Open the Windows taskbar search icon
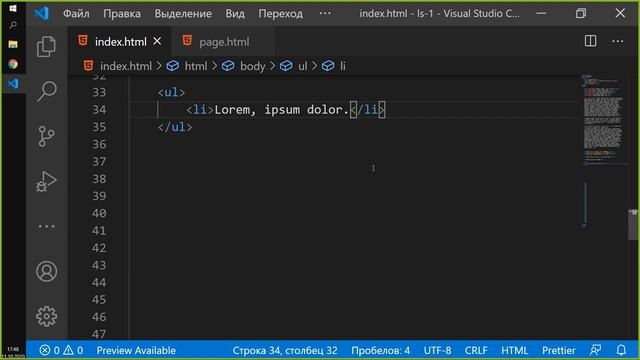Image resolution: width=640 pixels, height=360 pixels. 13,25
